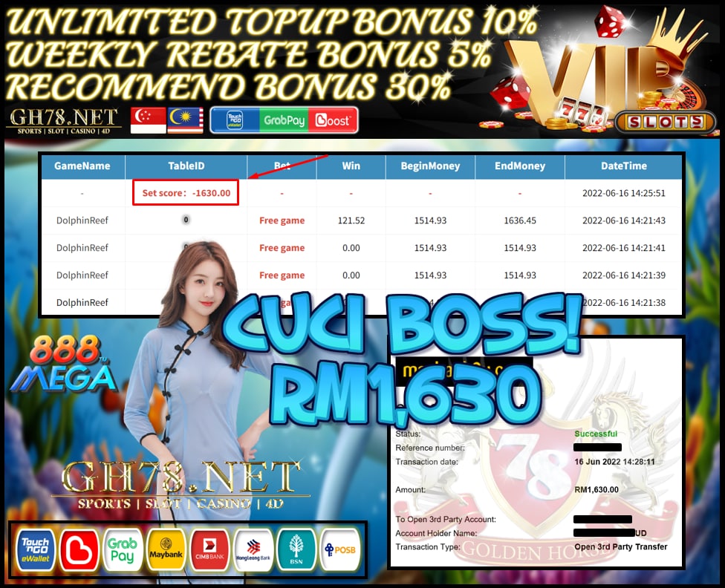725x588 pixels.
Task: Click the 'UNLIMITED TOPUP BONUS 10%' headline
Action: pos(272,22)
